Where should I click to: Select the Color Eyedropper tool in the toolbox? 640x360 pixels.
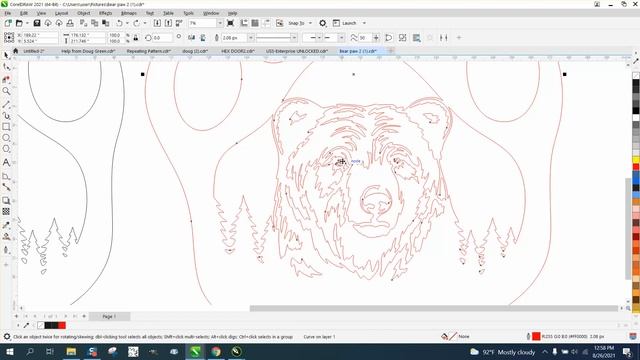[6, 225]
